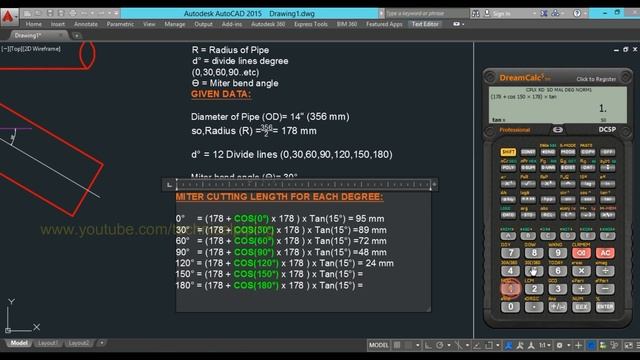Open the Parametric ribbon tab
Screen dimensions: 640x360
pyautogui.click(x=120, y=24)
